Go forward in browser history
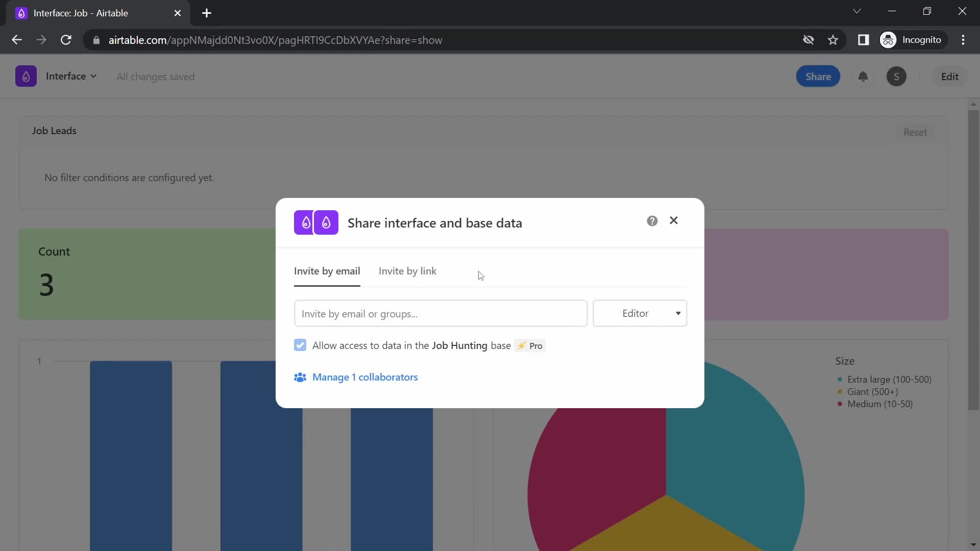This screenshot has height=551, width=980. [x=41, y=40]
